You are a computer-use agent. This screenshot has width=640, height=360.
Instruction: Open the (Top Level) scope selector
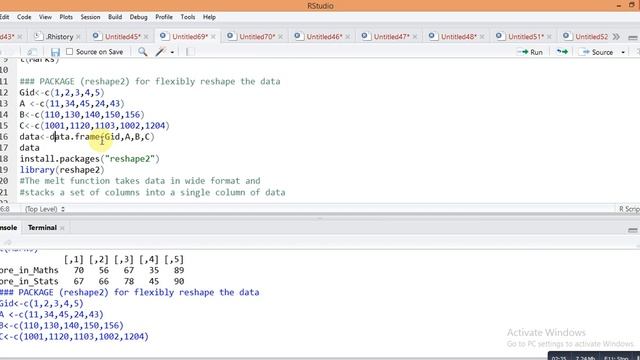point(44,209)
